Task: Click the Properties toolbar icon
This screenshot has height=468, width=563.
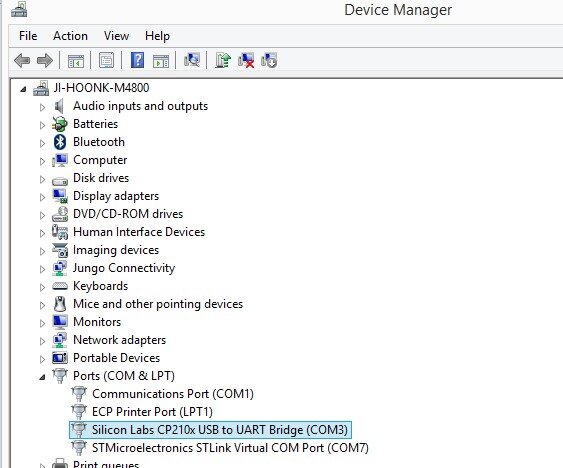Action: [x=106, y=60]
